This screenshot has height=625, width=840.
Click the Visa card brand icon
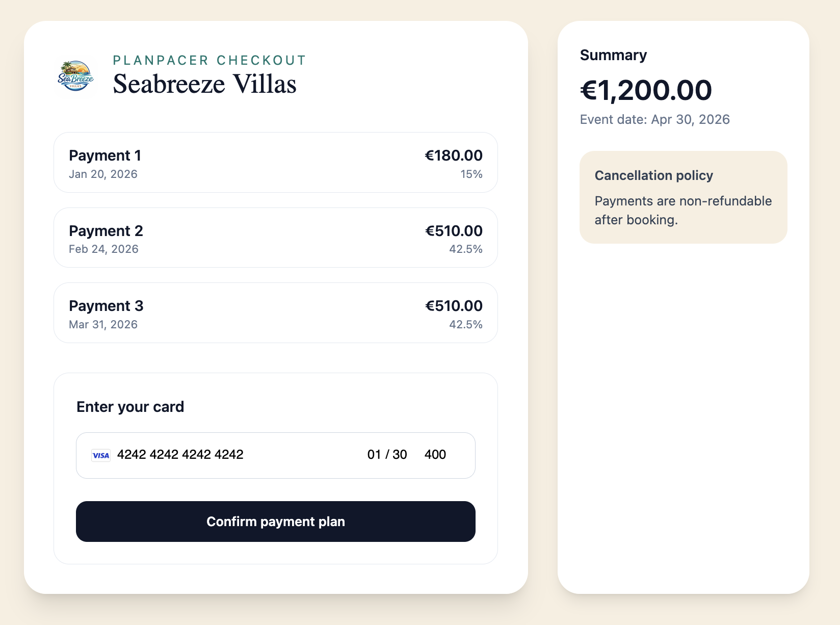click(x=100, y=455)
